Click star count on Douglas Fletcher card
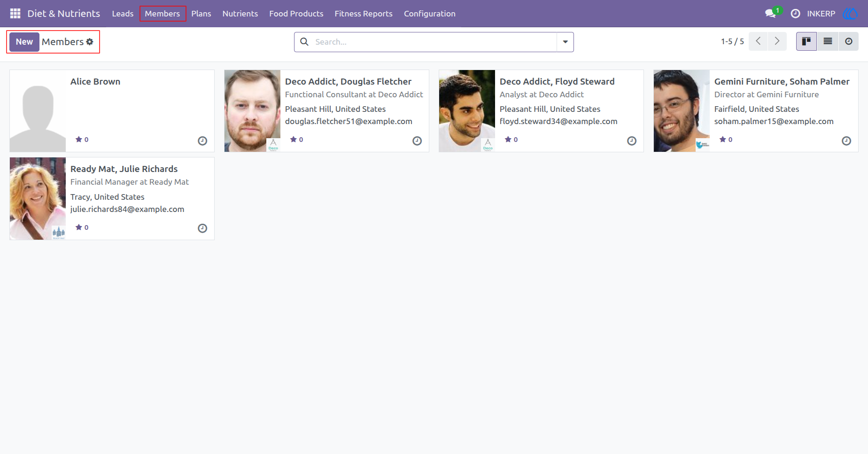868x454 pixels. click(297, 140)
